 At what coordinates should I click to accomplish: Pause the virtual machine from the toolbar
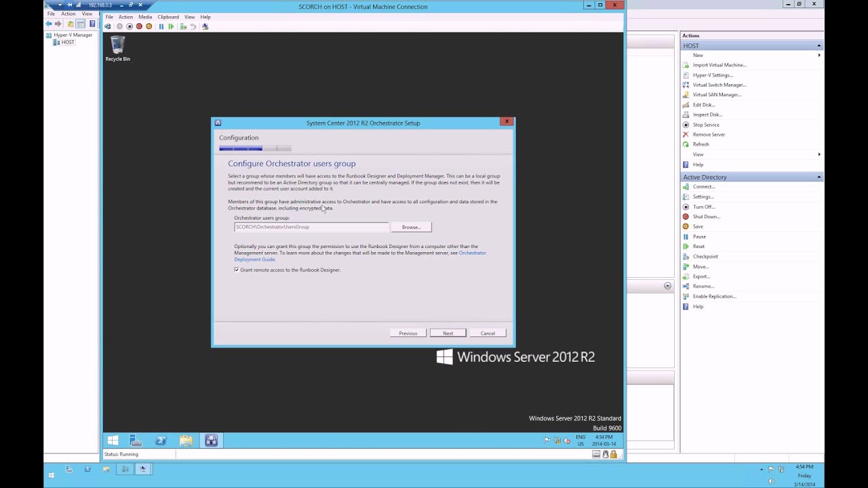point(161,26)
